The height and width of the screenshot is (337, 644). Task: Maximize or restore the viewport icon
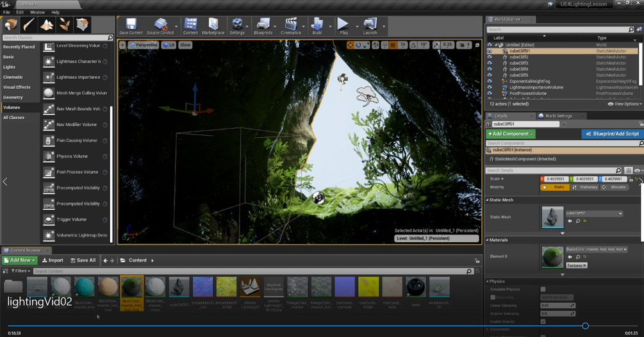tap(477, 45)
